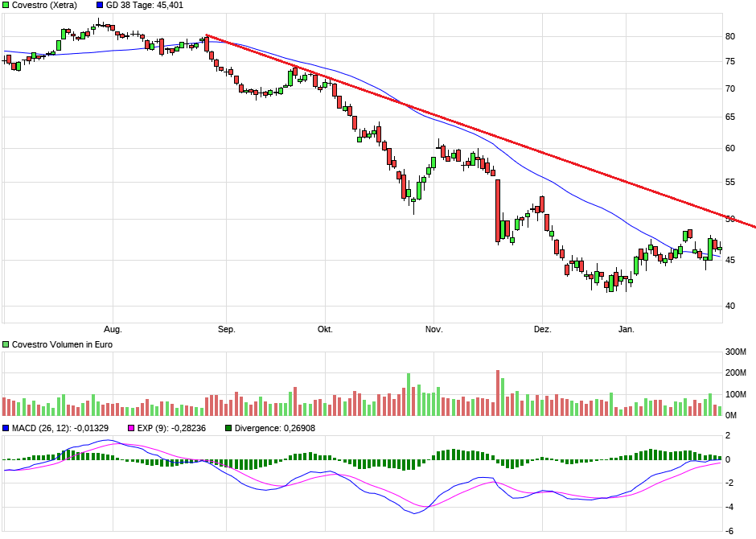The height and width of the screenshot is (539, 756).
Task: Click the price axis value 80
Action: coord(730,37)
